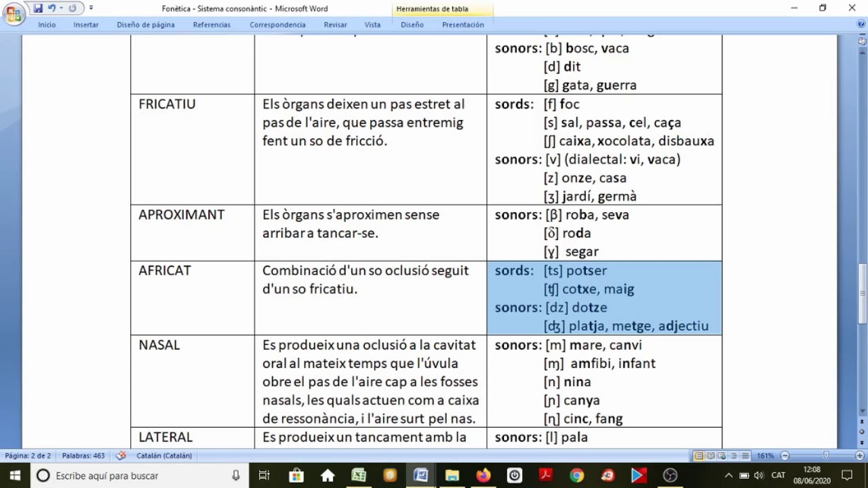Switch to Web Layout view
868x488 pixels.
(x=722, y=455)
